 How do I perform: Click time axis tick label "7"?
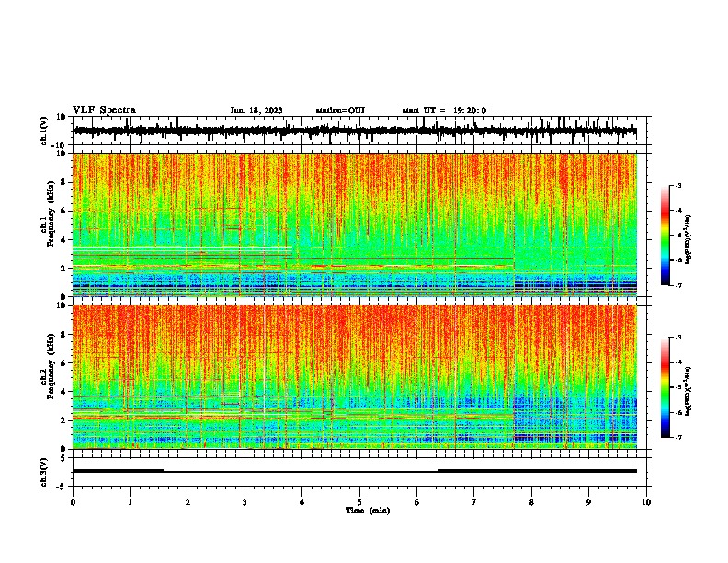pyautogui.click(x=474, y=502)
